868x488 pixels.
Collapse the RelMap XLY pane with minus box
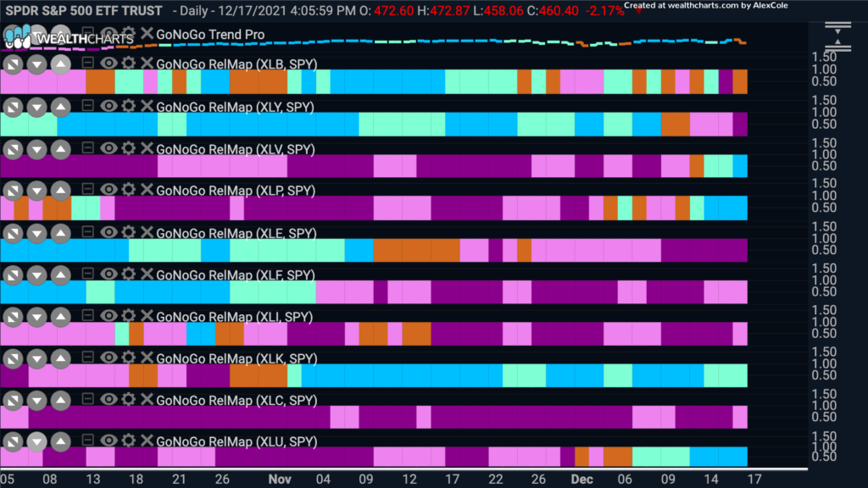[87, 105]
